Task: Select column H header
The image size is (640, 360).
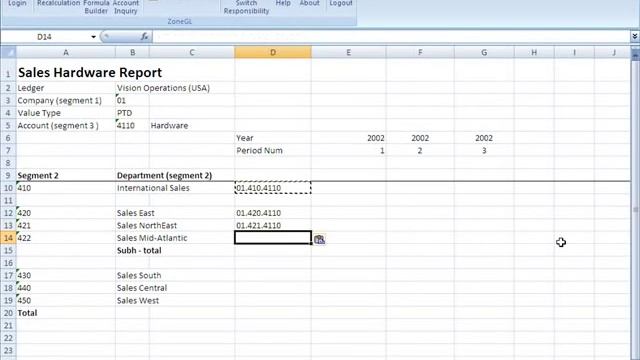Action: (534, 52)
